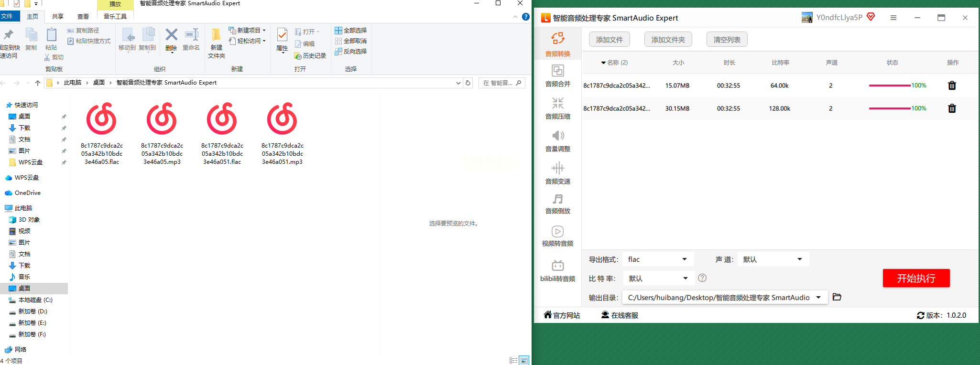980x365 pixels.
Task: Switch Explorer to large icons view
Action: coord(524,361)
